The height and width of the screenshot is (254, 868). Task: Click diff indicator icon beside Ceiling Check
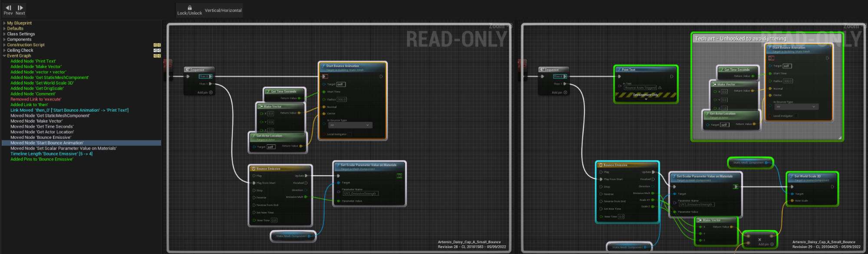[157, 50]
